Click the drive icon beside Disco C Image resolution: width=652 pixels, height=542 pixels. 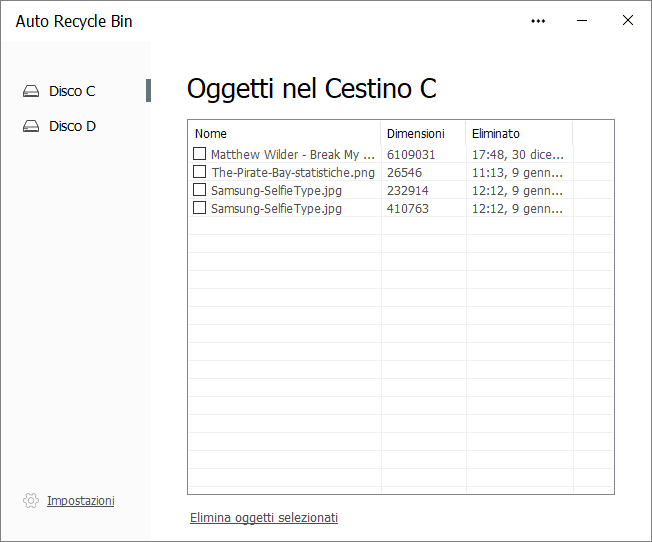pos(31,91)
